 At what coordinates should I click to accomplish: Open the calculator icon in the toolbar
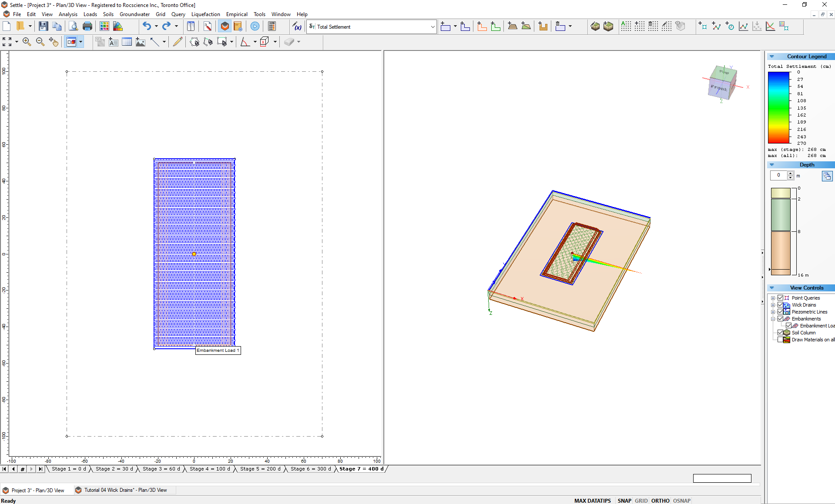(272, 27)
